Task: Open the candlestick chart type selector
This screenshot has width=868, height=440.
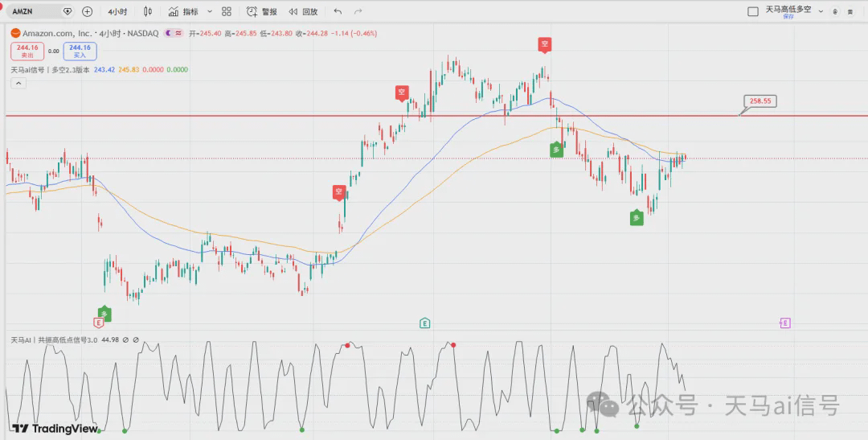Action: (148, 11)
